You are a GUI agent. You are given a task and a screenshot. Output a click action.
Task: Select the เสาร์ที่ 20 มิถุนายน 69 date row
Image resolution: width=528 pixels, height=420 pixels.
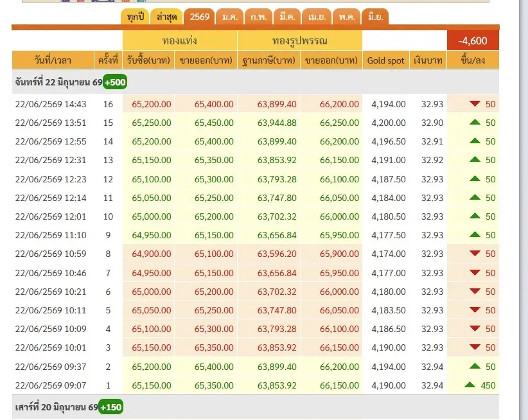256,407
